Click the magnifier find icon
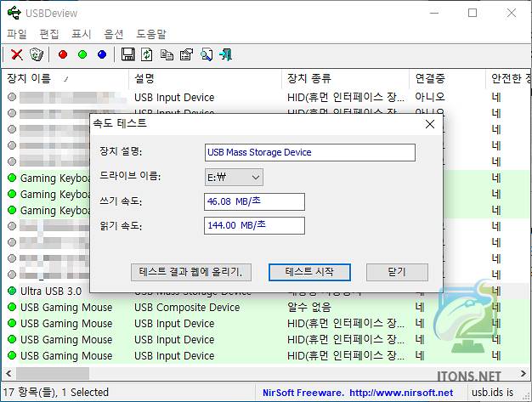 [207, 54]
